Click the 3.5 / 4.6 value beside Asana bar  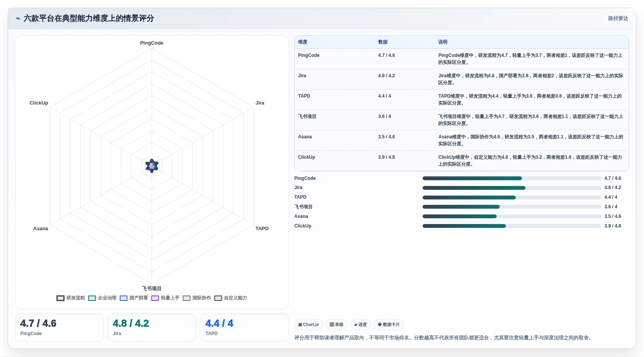tap(613, 216)
